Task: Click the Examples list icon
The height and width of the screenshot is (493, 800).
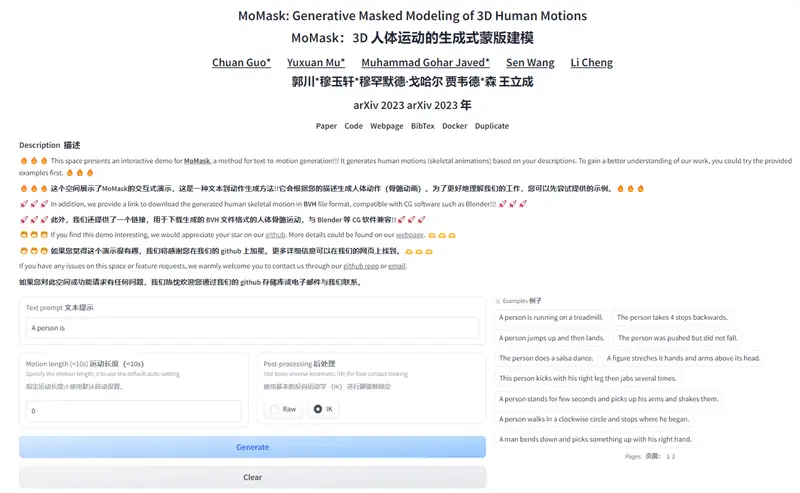Action: tap(498, 300)
